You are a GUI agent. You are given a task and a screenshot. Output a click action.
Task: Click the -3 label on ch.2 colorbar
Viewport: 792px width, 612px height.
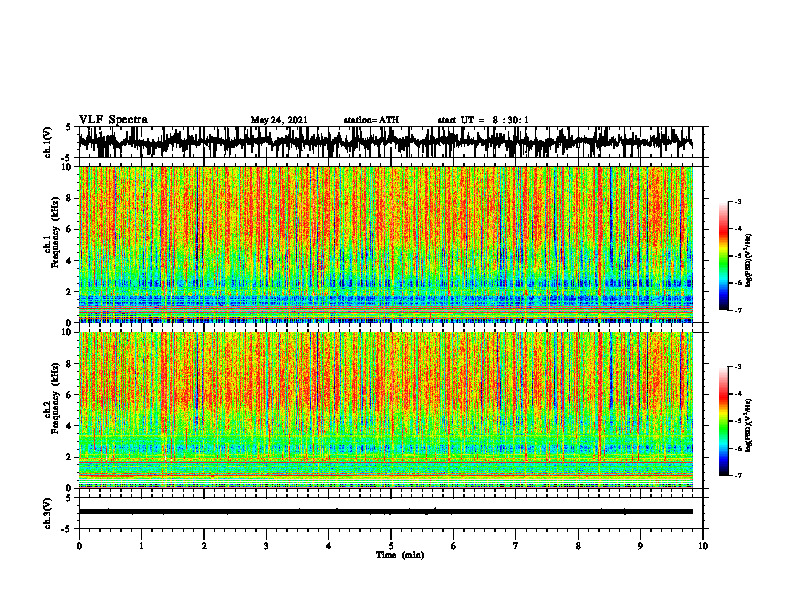[738, 367]
